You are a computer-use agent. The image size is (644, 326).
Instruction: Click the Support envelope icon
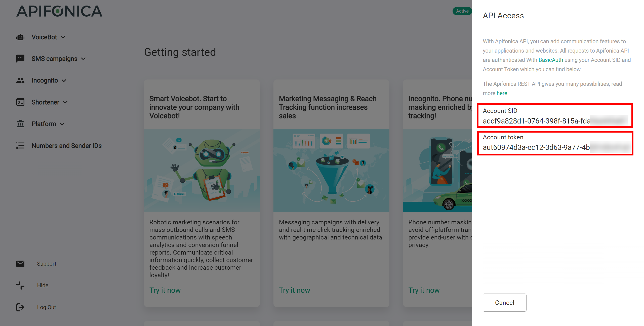click(x=20, y=264)
